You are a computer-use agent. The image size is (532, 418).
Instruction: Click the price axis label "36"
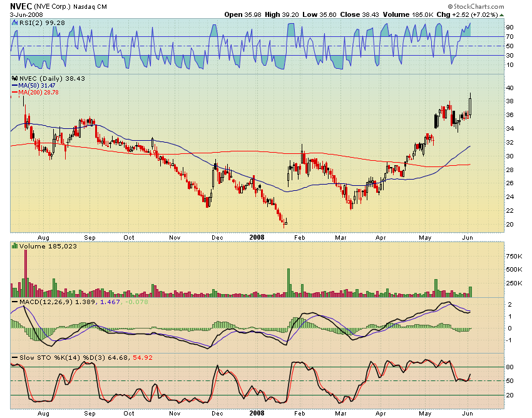coord(509,115)
